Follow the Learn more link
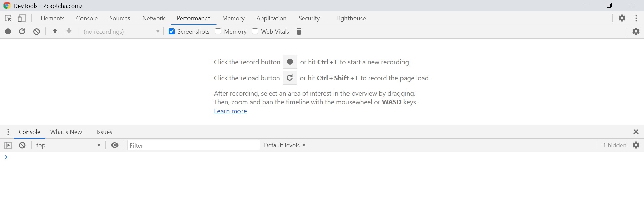Image resolution: width=644 pixels, height=217 pixels. click(230, 112)
